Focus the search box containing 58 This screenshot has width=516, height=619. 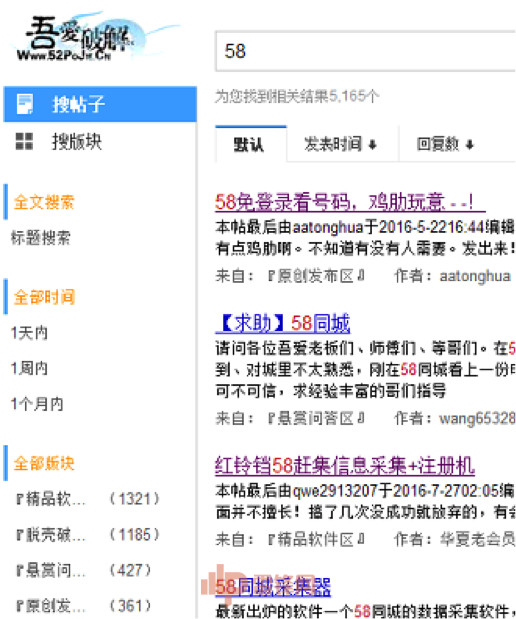click(x=365, y=51)
